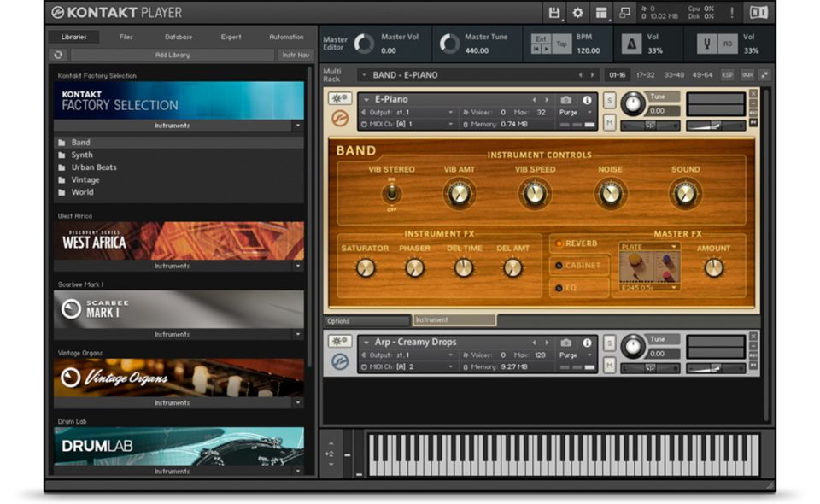This screenshot has height=504, width=820.
Task: Switch to the Automation tab
Action: [x=286, y=37]
